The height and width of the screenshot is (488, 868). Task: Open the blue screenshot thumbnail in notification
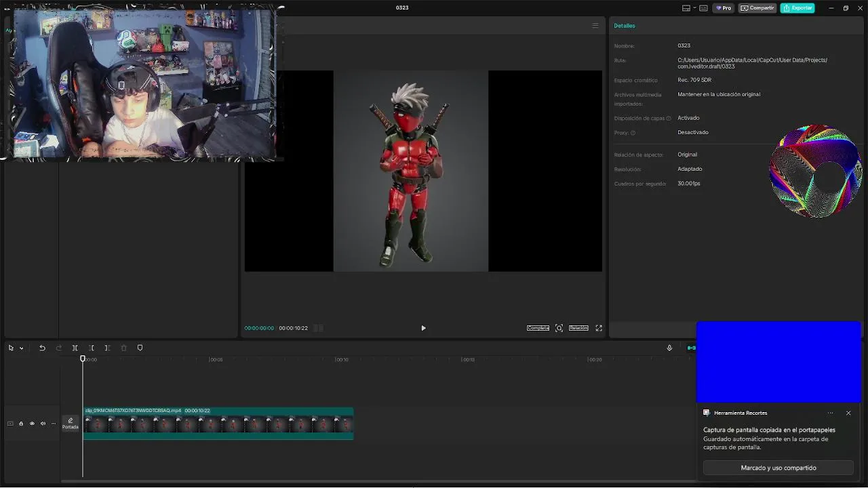pos(778,362)
